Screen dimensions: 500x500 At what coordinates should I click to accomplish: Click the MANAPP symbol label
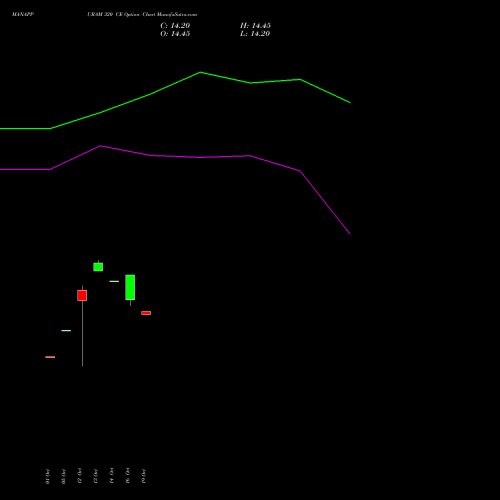pos(23,14)
